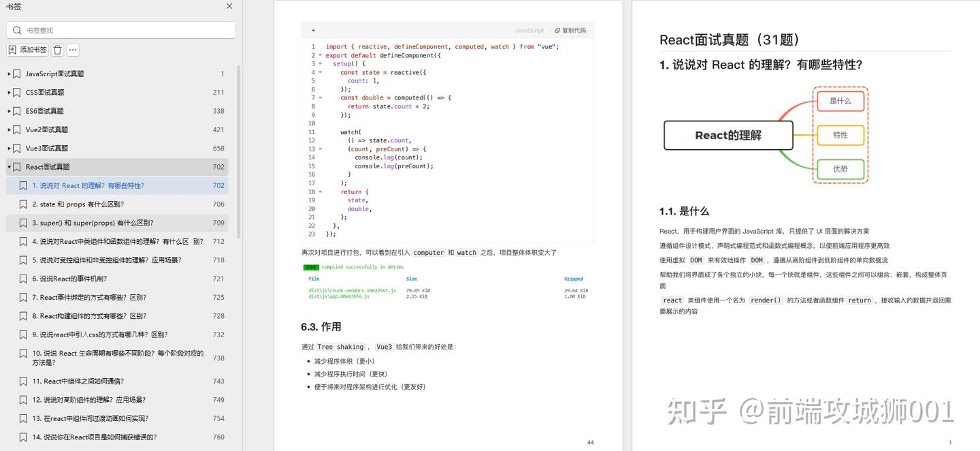Click the JavaScript language label on code block
Image resolution: width=980 pixels, height=451 pixels.
[x=529, y=31]
